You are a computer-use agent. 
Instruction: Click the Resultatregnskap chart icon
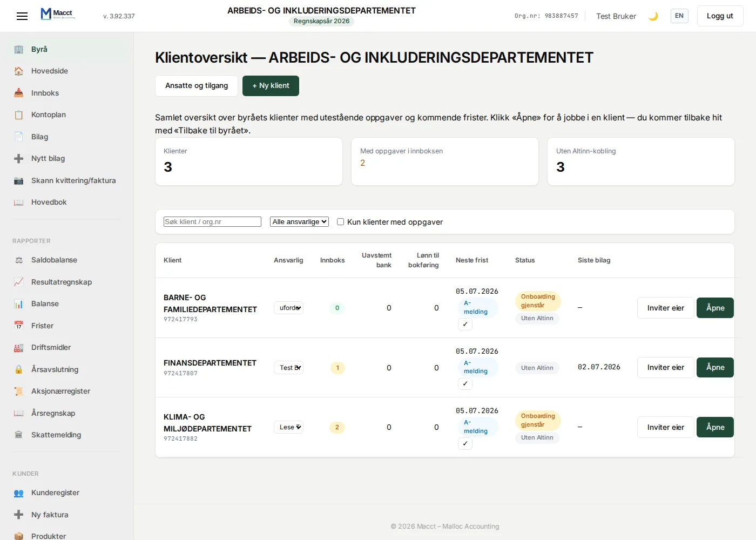[19, 282]
